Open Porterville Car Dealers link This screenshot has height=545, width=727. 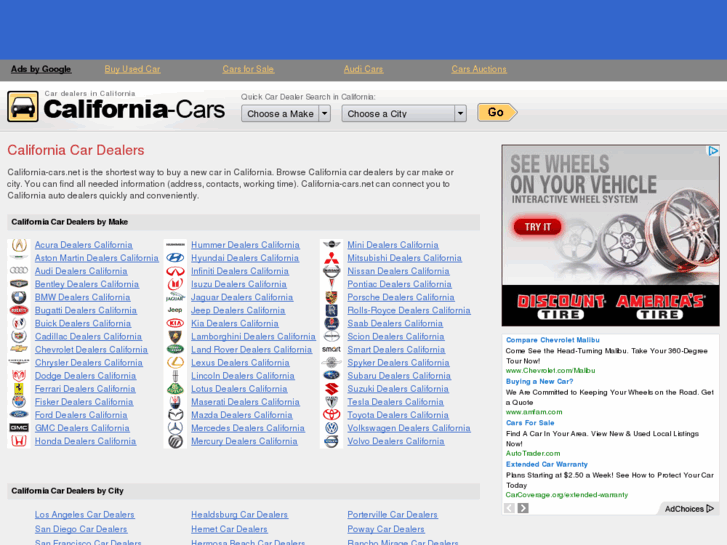pos(392,514)
